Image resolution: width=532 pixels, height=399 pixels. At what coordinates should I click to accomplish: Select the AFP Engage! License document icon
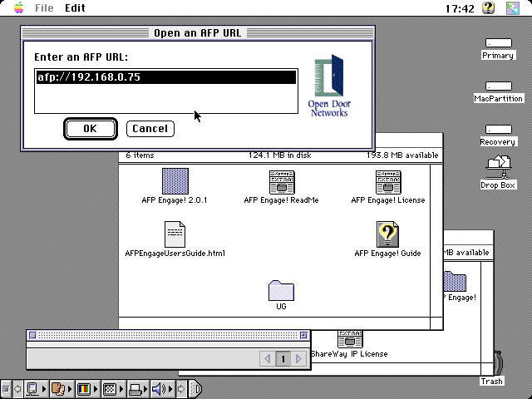click(x=388, y=182)
